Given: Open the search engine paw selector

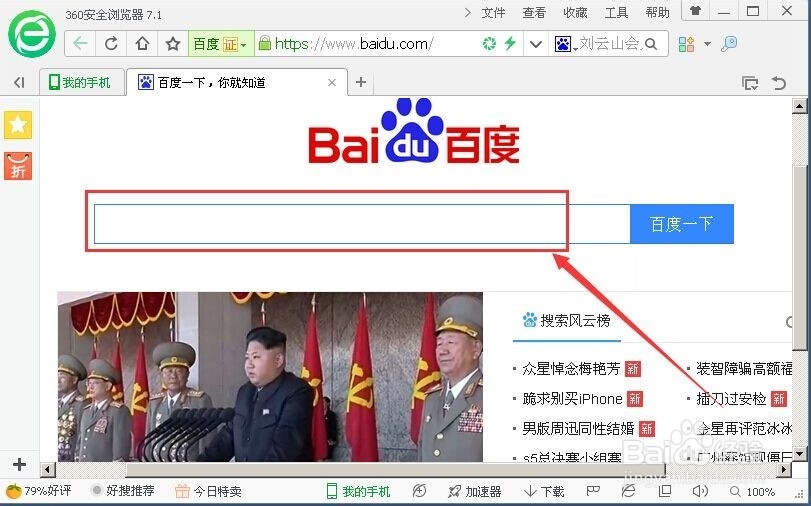Looking at the screenshot, I should [x=565, y=44].
